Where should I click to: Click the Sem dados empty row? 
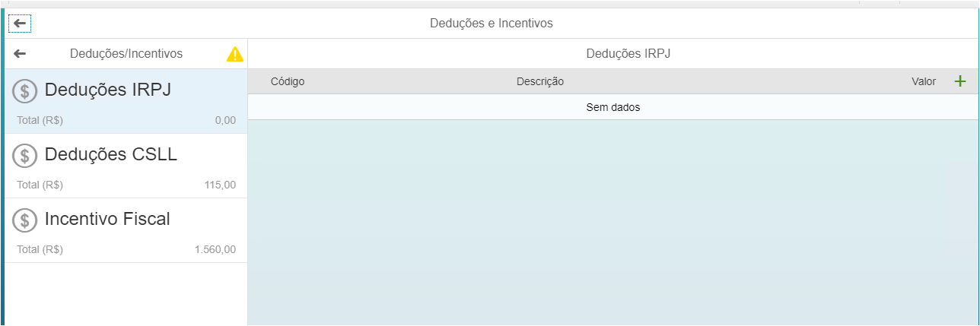pos(613,107)
